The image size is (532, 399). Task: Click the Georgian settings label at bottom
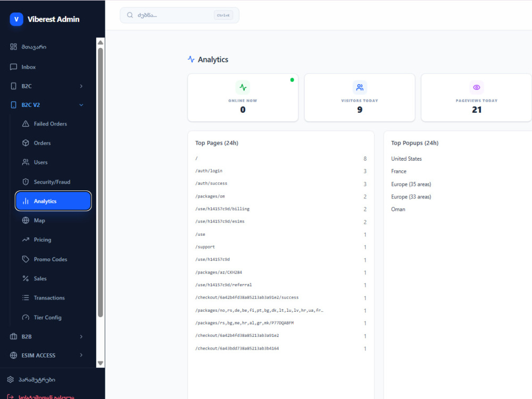point(37,380)
